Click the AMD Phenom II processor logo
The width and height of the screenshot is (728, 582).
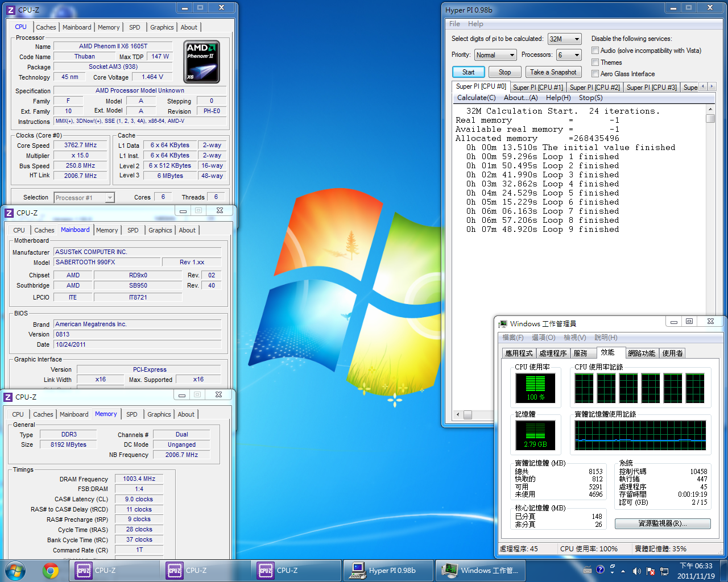click(201, 62)
